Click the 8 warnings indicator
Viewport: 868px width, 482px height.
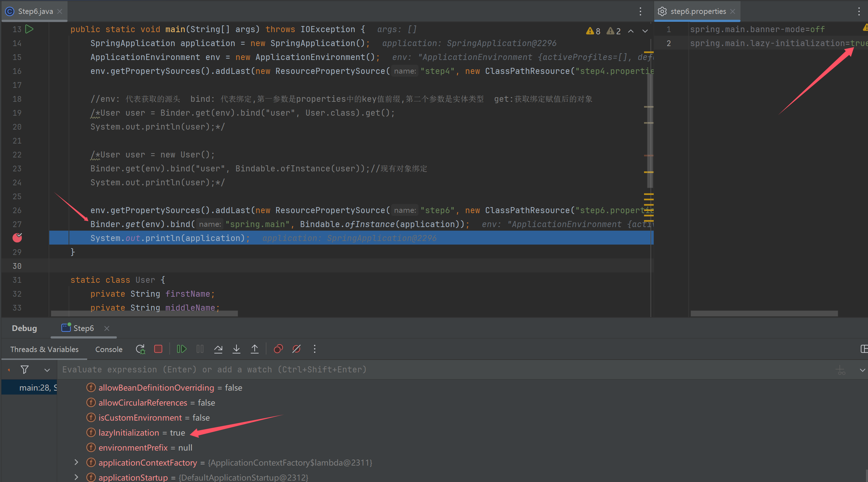click(593, 31)
